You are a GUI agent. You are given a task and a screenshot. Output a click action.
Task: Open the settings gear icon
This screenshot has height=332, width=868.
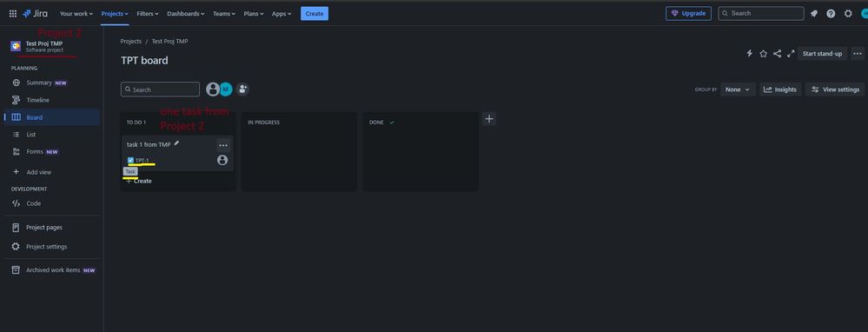pos(848,14)
